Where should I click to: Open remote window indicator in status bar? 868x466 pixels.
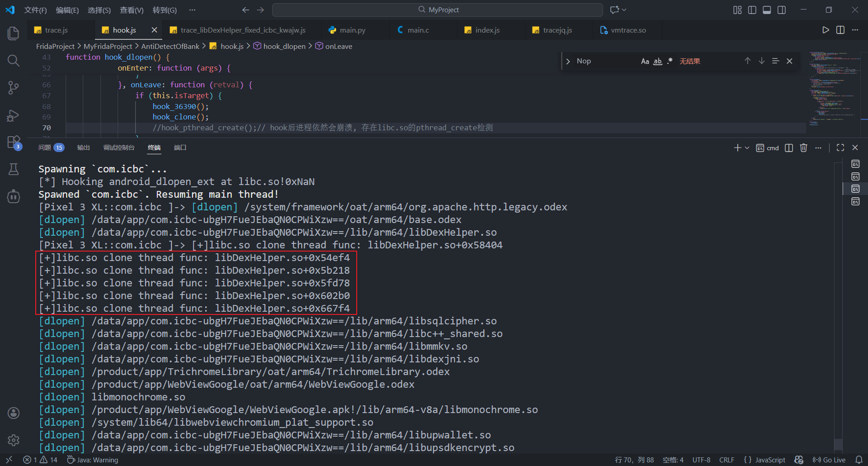tap(9, 460)
